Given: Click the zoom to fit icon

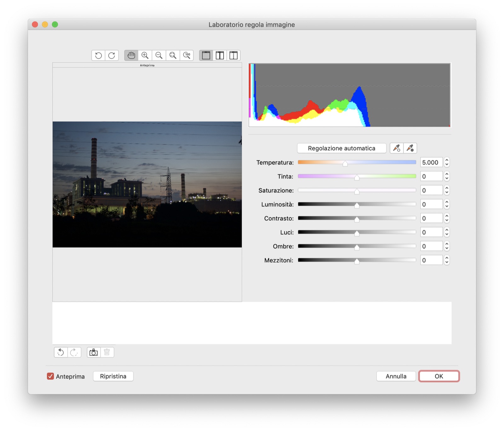Looking at the screenshot, I should [173, 55].
